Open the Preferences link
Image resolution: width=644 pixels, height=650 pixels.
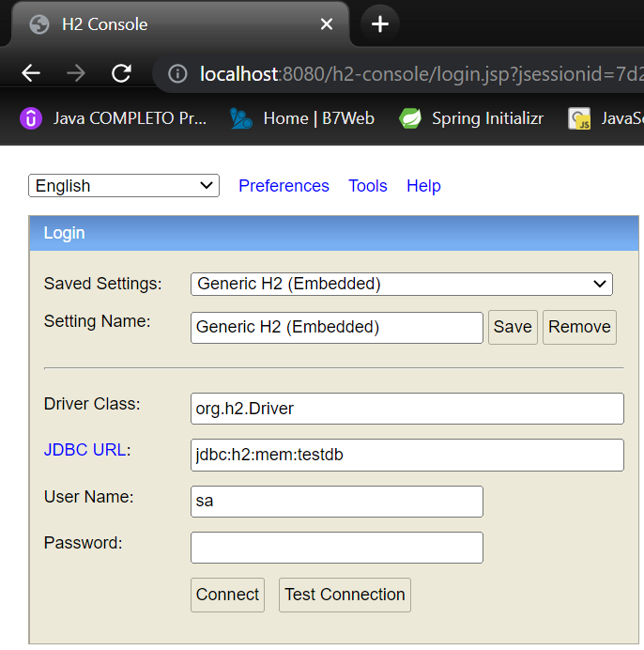284,186
